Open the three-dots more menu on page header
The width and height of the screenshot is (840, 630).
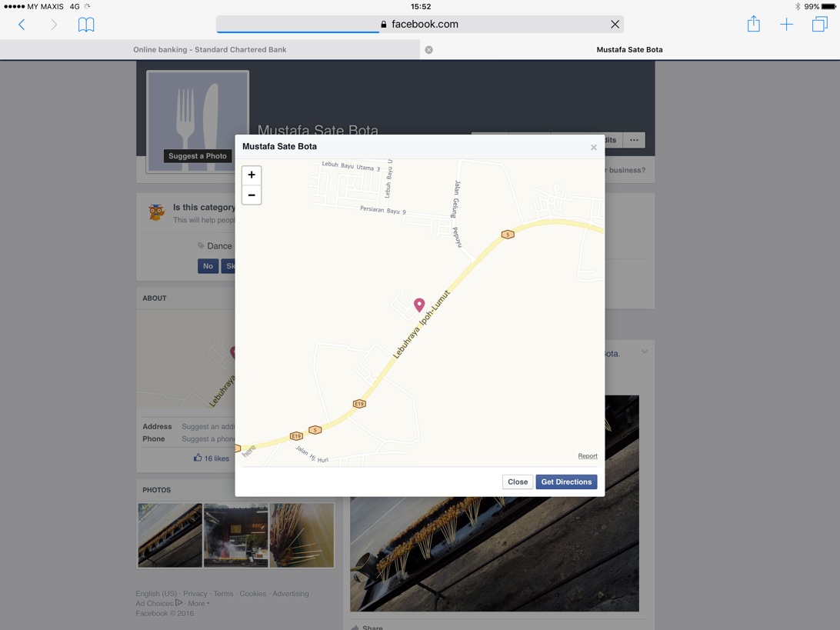pyautogui.click(x=635, y=140)
